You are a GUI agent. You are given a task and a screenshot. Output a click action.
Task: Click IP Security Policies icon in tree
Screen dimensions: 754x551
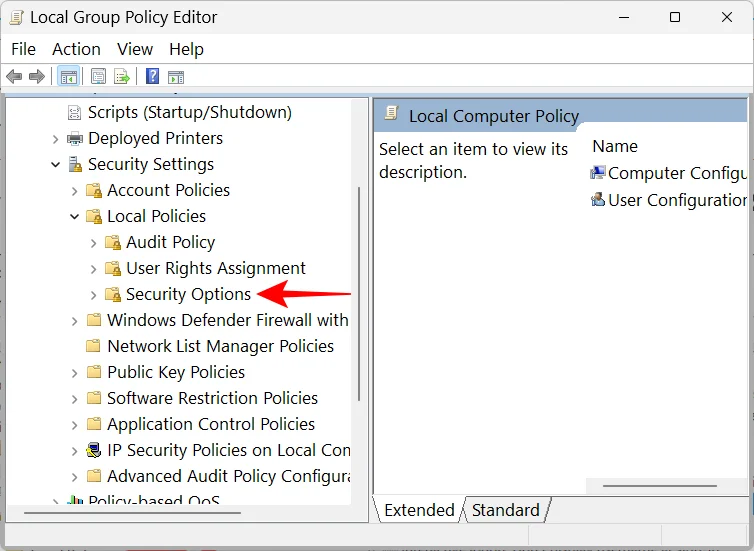pyautogui.click(x=94, y=451)
